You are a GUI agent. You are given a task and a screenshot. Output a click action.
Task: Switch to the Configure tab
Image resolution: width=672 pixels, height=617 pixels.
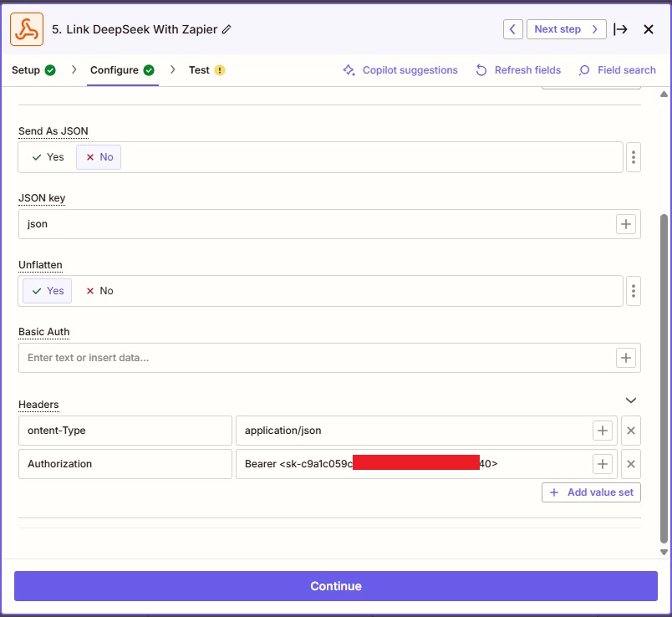[x=122, y=70]
